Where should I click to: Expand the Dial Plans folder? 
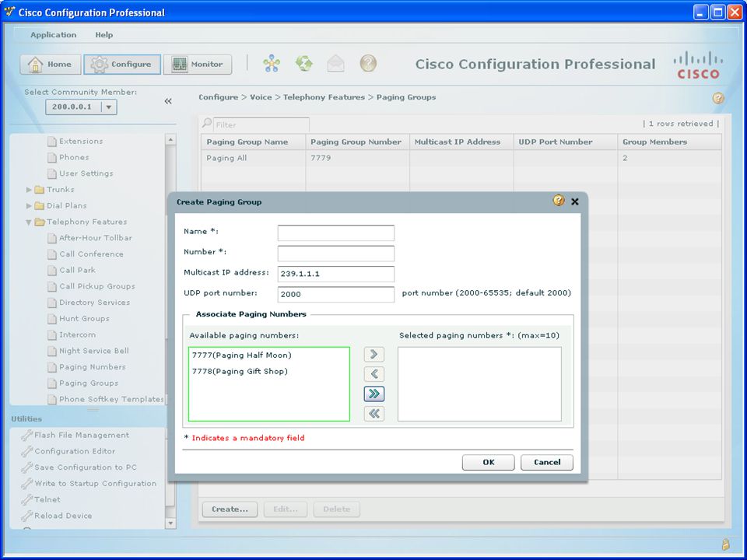tap(29, 206)
